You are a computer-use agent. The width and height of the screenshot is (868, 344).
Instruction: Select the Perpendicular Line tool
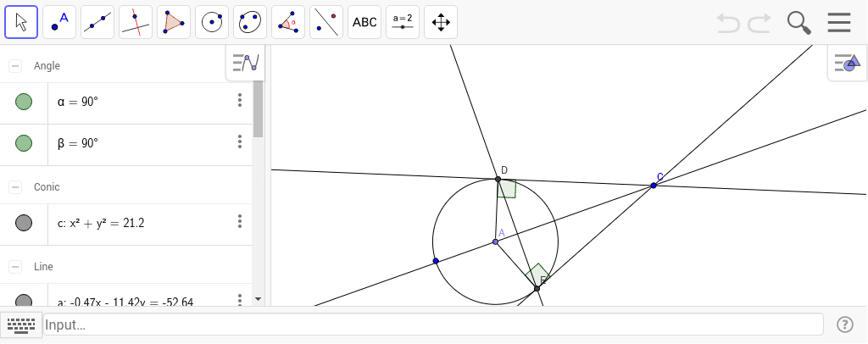pyautogui.click(x=136, y=22)
